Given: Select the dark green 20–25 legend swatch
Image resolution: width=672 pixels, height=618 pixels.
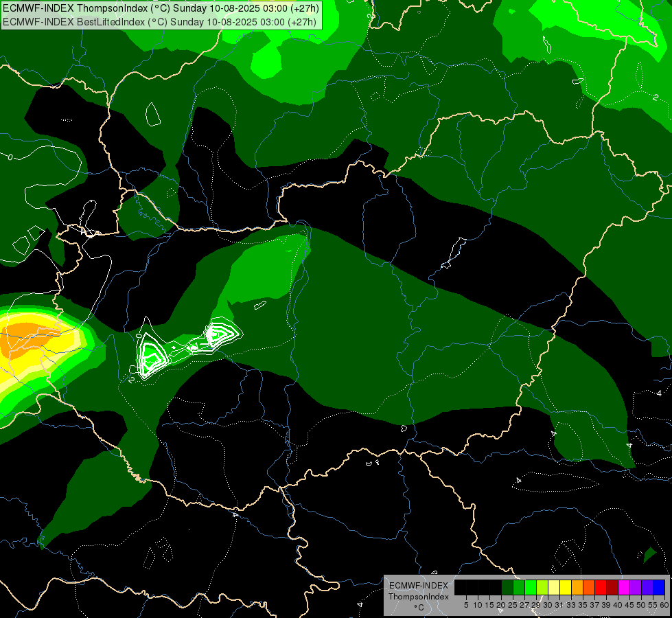Looking at the screenshot, I should coord(507,587).
